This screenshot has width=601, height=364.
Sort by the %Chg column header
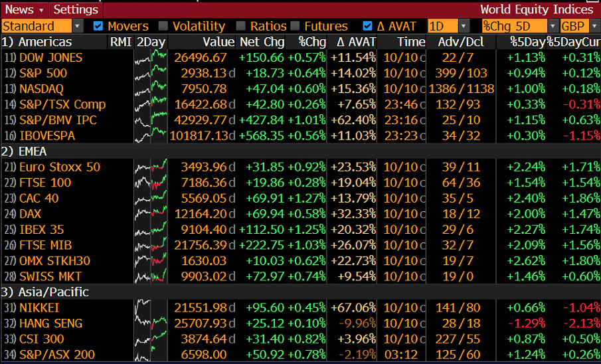[x=312, y=42]
